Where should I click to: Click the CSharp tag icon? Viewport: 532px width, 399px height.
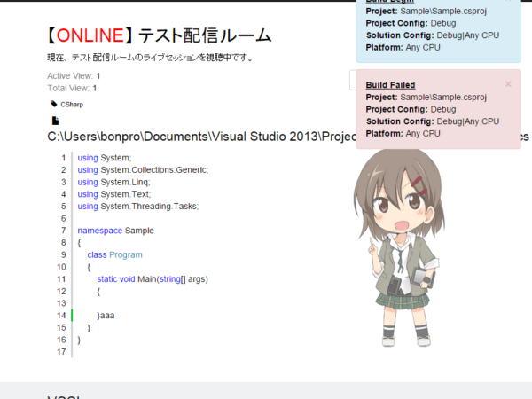coord(53,104)
